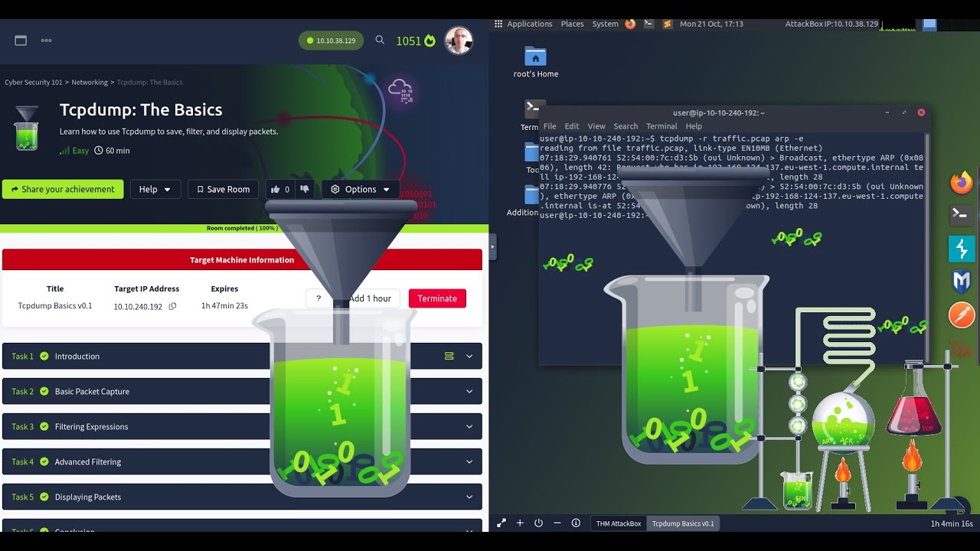Open the Places menu
This screenshot has height=551, width=980.
[x=572, y=24]
